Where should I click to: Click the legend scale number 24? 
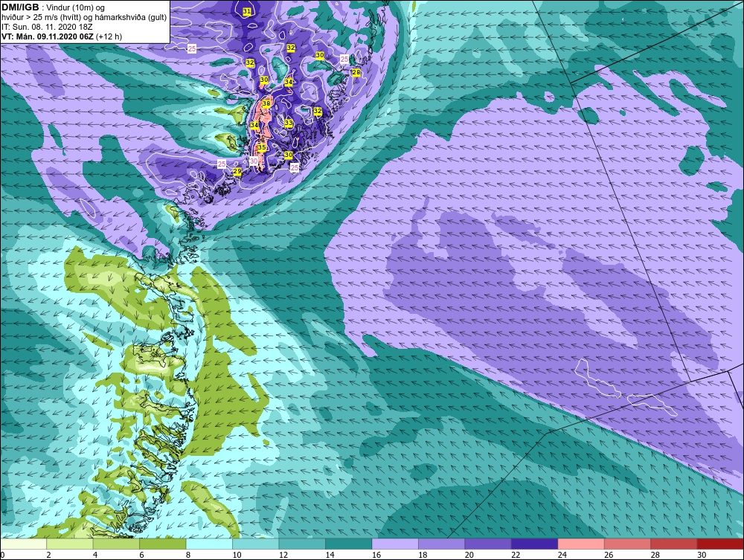point(562,555)
